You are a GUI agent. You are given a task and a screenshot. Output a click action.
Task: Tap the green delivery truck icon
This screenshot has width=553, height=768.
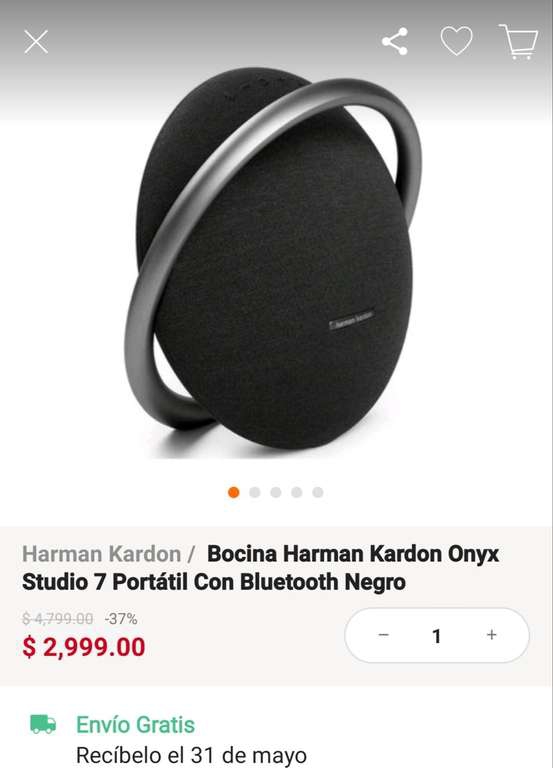tap(43, 724)
